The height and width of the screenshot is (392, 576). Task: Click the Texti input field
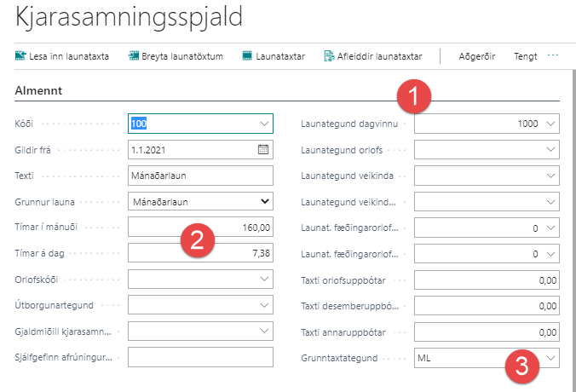click(200, 176)
